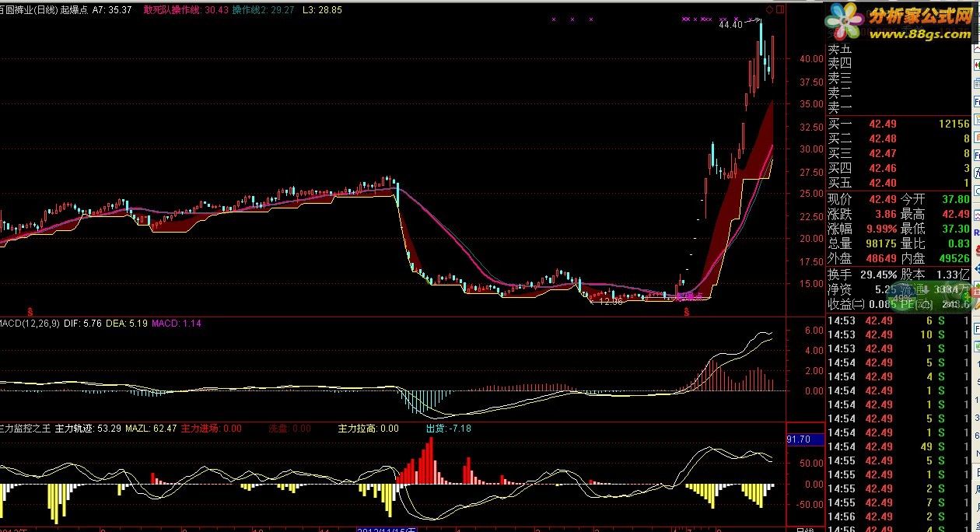Select the 14:54 trade with volume 4
The height and width of the screenshot is (532, 980).
[898, 376]
